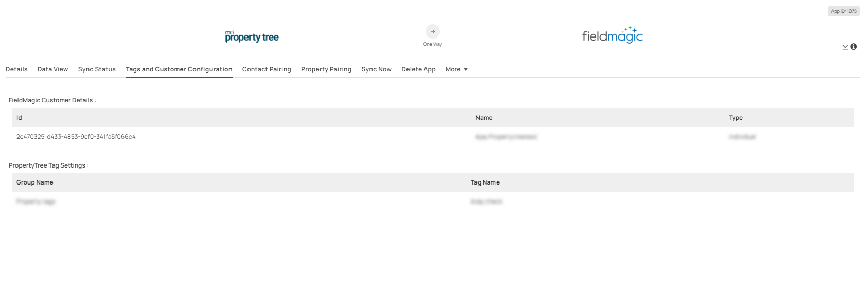Click the Property Tree logo
The height and width of the screenshot is (295, 868).
pos(252,36)
